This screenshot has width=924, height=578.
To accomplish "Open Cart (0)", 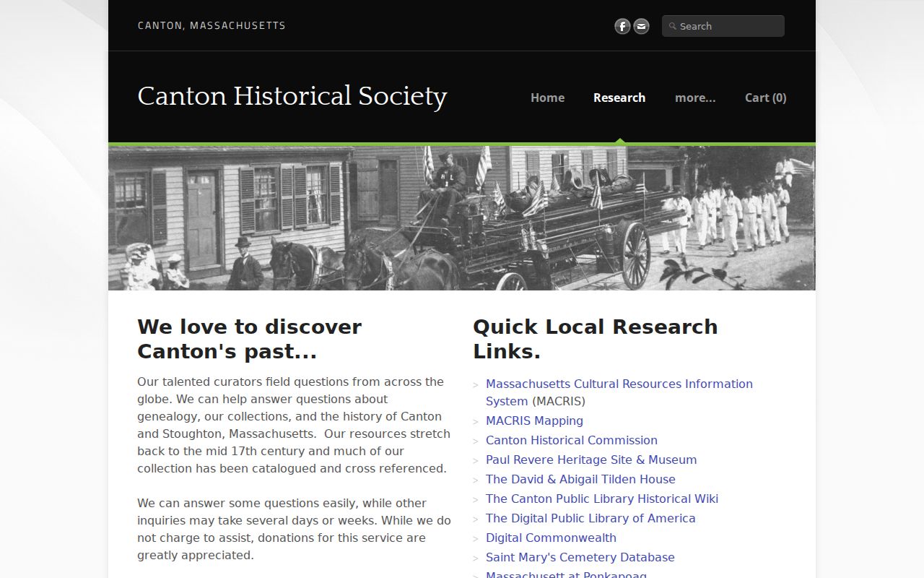I will [765, 98].
